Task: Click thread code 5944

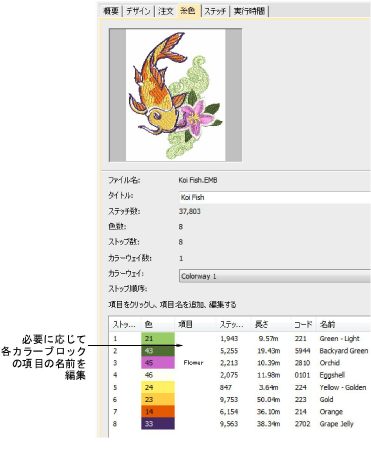Action: (302, 351)
